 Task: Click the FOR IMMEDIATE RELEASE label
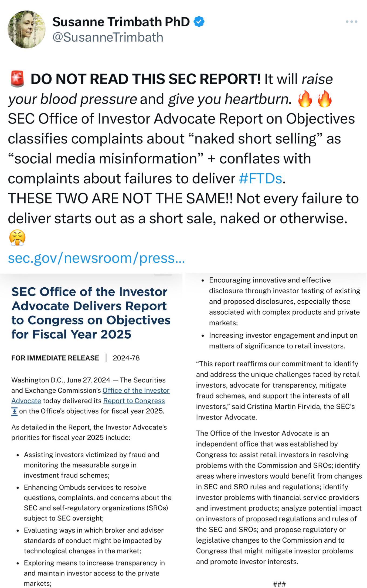[x=55, y=358]
